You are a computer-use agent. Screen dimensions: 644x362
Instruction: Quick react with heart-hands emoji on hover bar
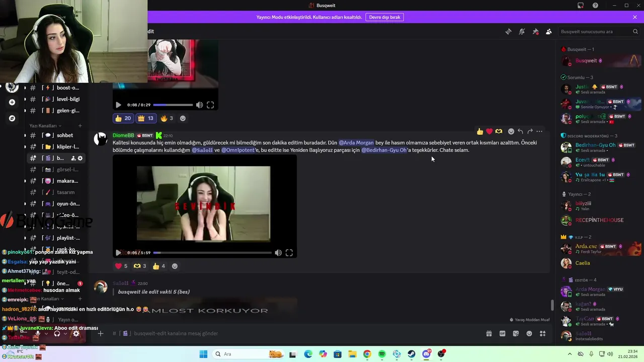tap(499, 131)
